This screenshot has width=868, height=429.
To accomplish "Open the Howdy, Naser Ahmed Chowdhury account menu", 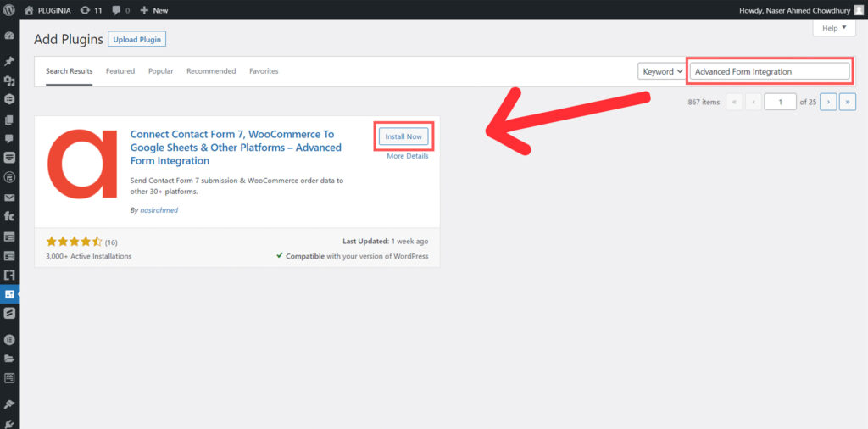I will (x=800, y=10).
